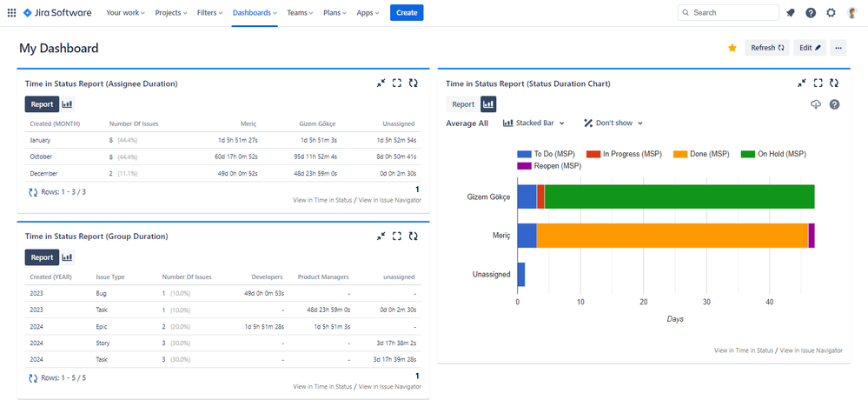Toggle the On Hold (MSP) legend swatch

pos(747,154)
